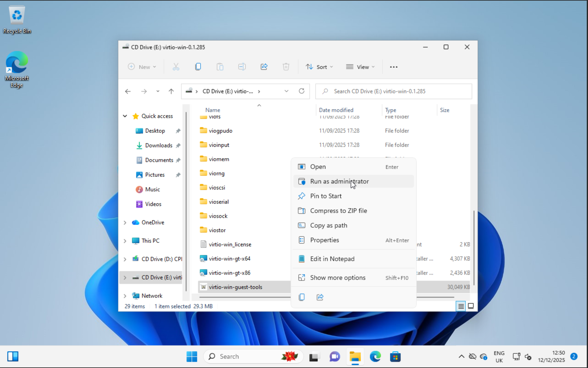588x368 pixels.
Task: Go back with the left arrow
Action: [128, 91]
